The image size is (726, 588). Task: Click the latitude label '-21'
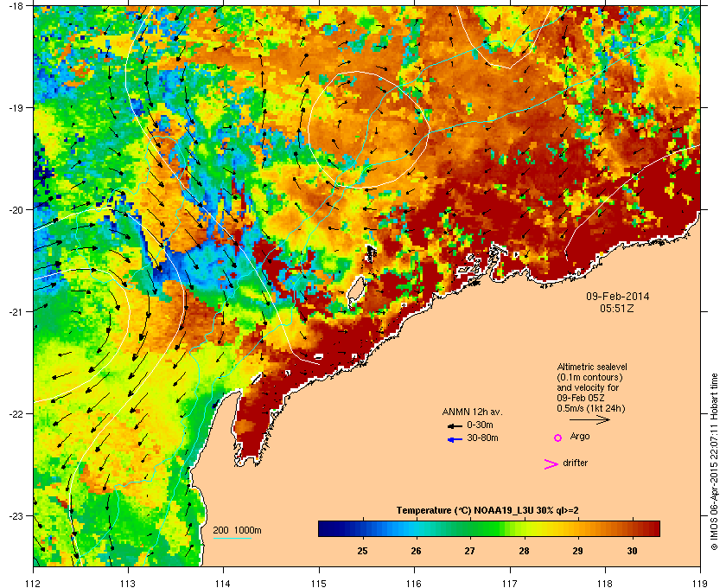(x=16, y=312)
